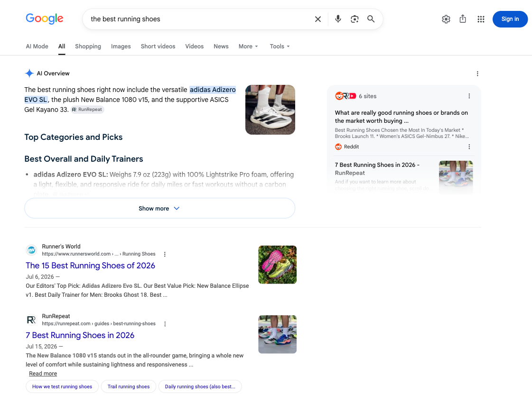Click 'Trail running shoes' chip
532x403 pixels.
(x=129, y=386)
